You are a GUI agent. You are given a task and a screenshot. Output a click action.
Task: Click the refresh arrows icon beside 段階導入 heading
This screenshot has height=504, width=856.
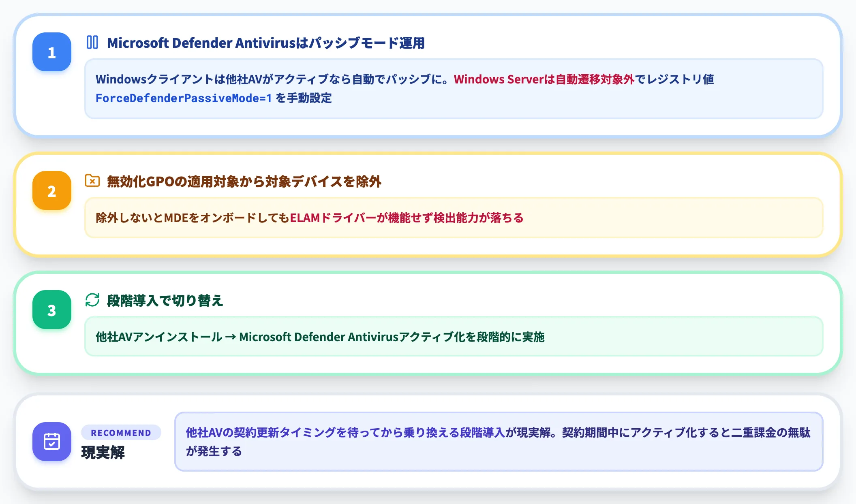[x=92, y=300]
